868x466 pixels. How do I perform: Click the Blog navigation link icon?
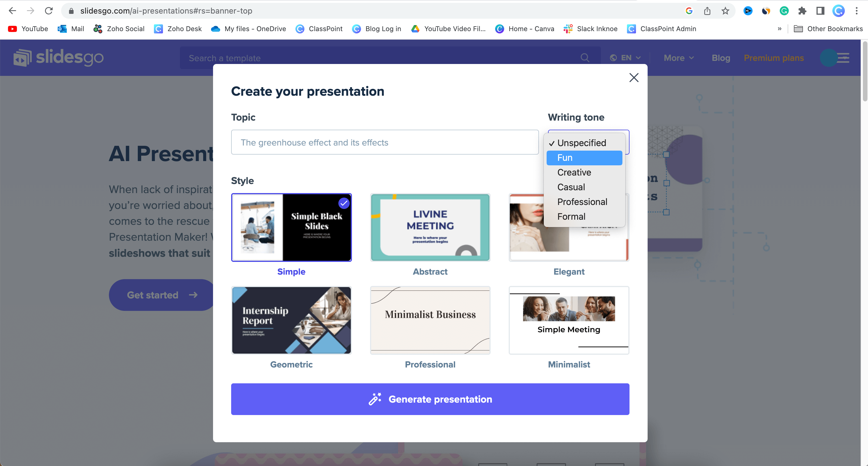721,57
